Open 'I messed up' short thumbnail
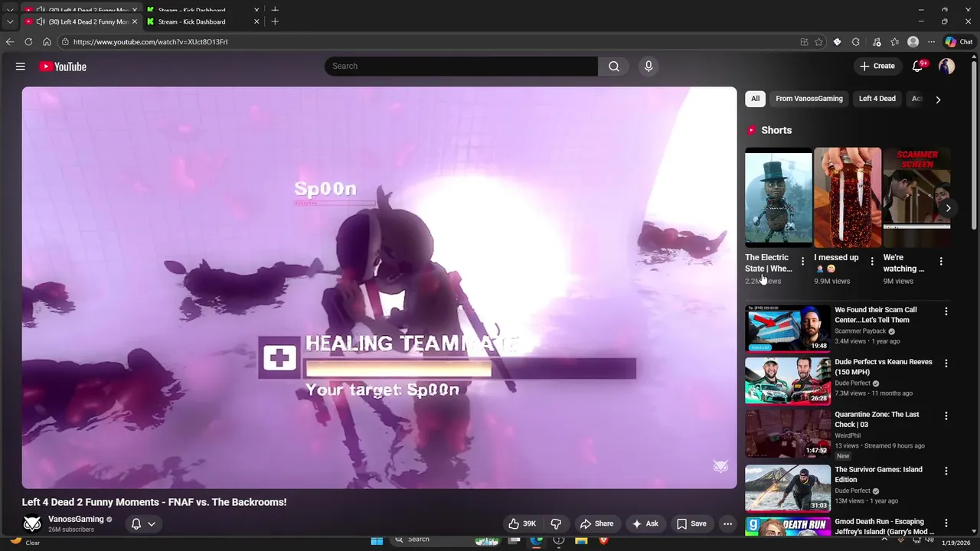980x551 pixels. click(x=848, y=197)
